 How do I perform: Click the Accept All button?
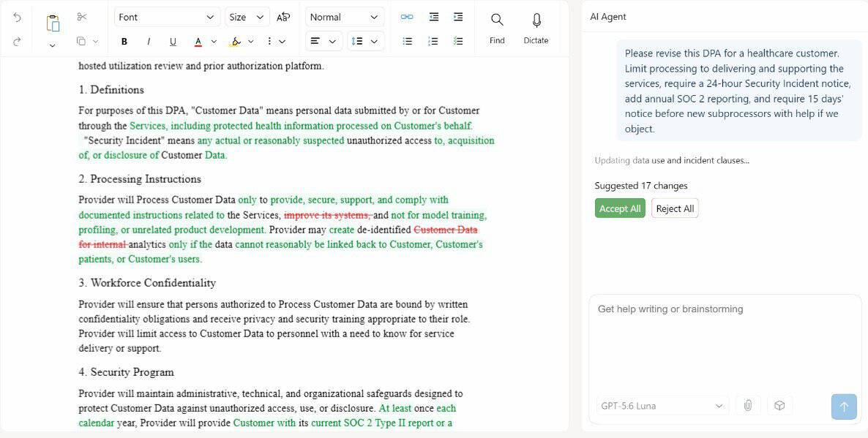(x=620, y=208)
